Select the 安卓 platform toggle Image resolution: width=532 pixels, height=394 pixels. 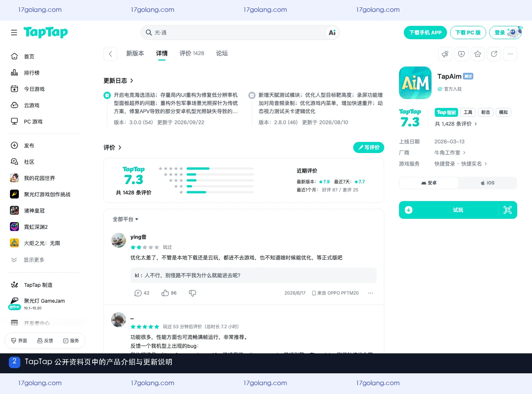click(x=429, y=183)
